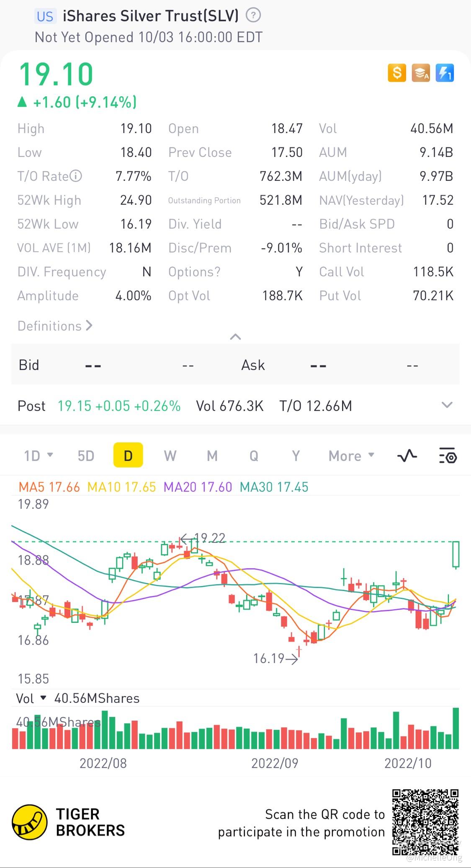The height and width of the screenshot is (868, 471).
Task: Select the W weekly chart tab
Action: pyautogui.click(x=170, y=455)
